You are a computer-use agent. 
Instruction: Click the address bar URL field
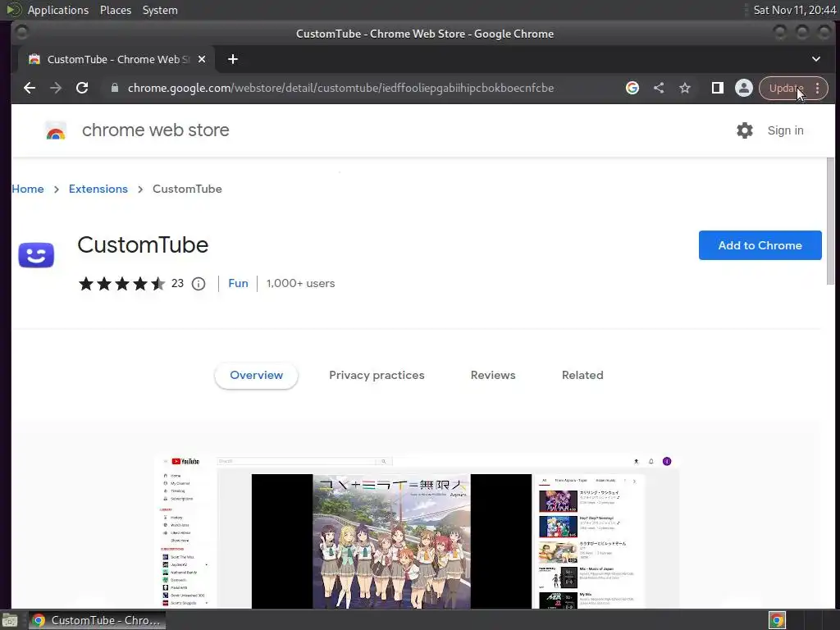[340, 89]
